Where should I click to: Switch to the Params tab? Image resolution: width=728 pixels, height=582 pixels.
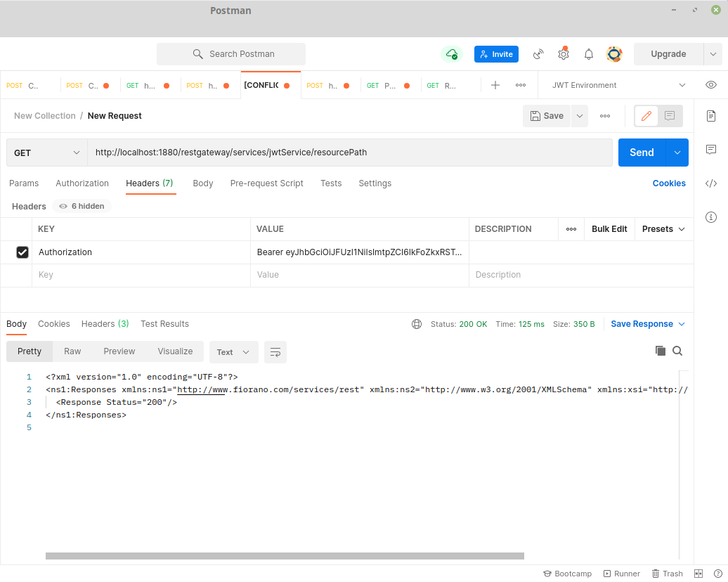(24, 183)
